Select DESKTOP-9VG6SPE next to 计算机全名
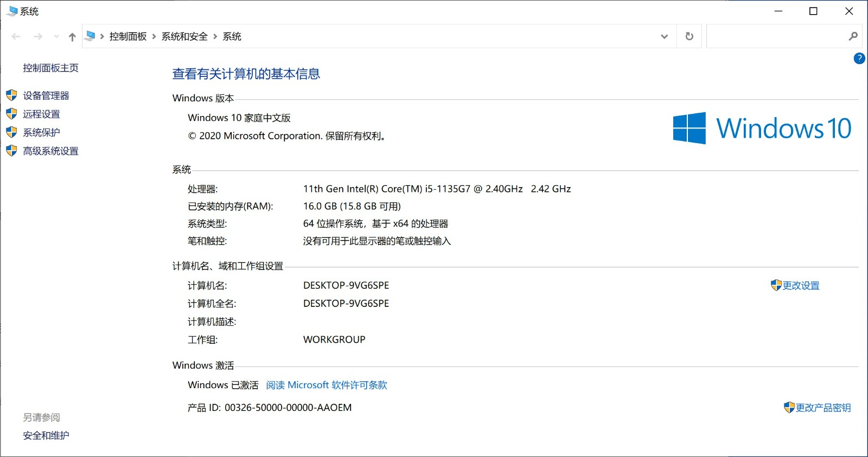 point(346,303)
